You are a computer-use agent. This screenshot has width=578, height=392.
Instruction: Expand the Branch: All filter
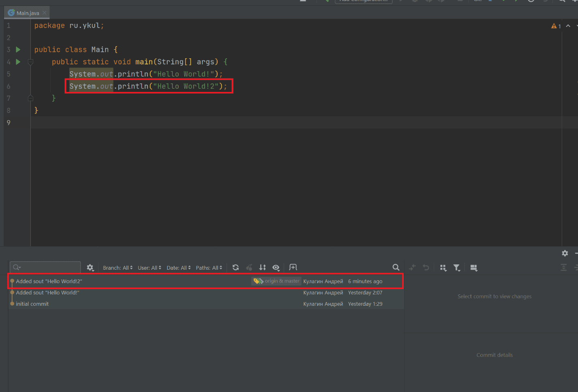[118, 268]
